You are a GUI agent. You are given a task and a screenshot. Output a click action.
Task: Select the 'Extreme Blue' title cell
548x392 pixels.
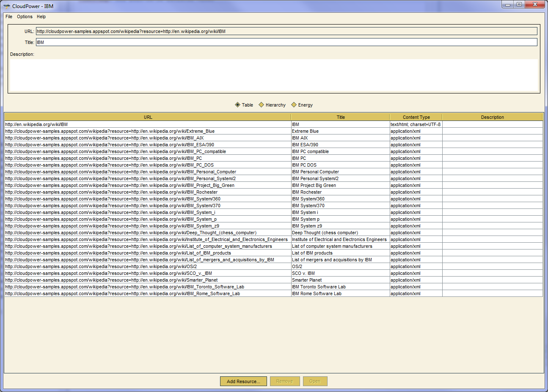pos(340,131)
